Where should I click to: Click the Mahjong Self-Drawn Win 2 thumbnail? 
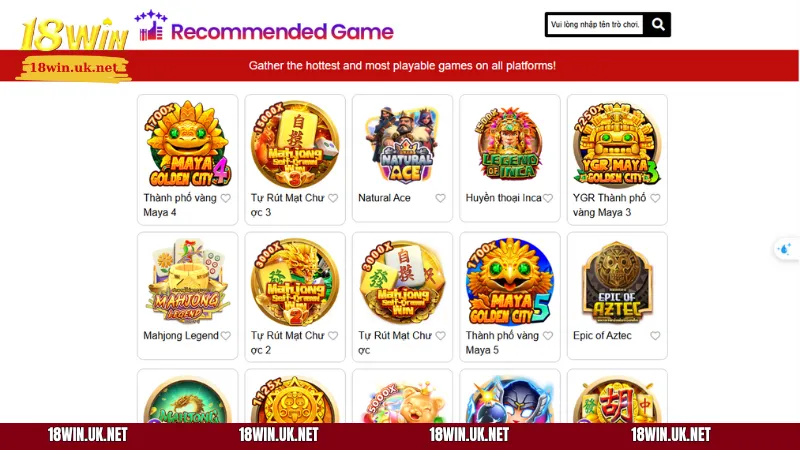pyautogui.click(x=295, y=282)
